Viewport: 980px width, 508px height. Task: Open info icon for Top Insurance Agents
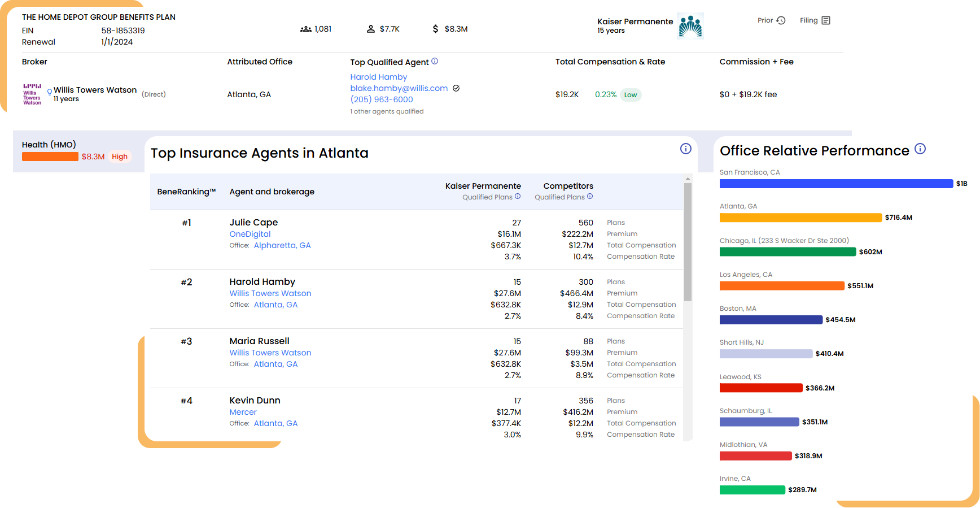tap(686, 149)
